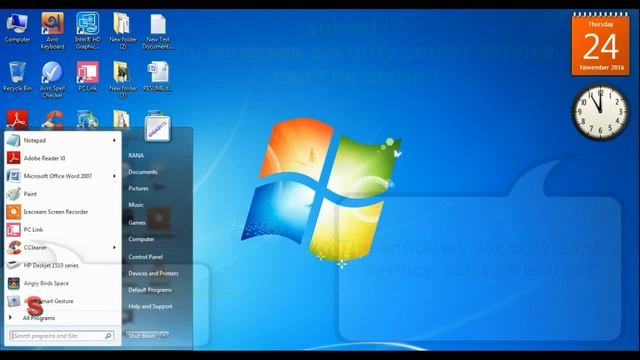Viewport: 640px width, 360px height.
Task: Click the user account picture in Start menu
Action: pyautogui.click(x=158, y=129)
